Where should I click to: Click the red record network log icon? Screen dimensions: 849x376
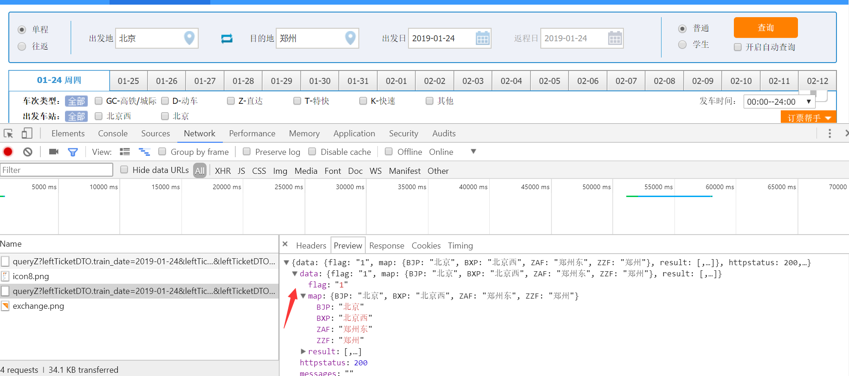click(x=8, y=152)
